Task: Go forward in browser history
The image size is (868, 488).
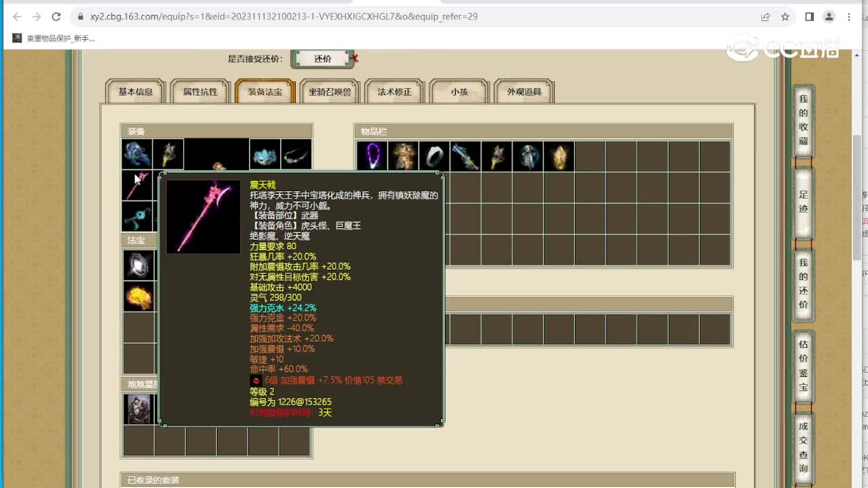Action: point(37,16)
